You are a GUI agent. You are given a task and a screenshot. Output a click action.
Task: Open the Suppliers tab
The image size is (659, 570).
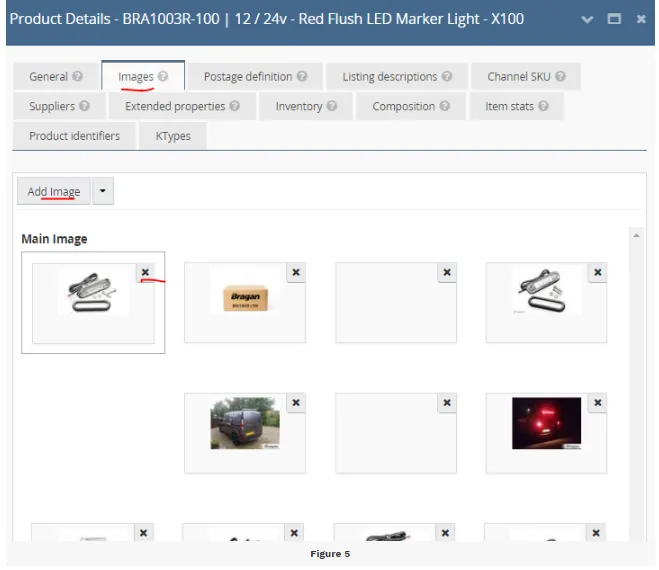(59, 106)
